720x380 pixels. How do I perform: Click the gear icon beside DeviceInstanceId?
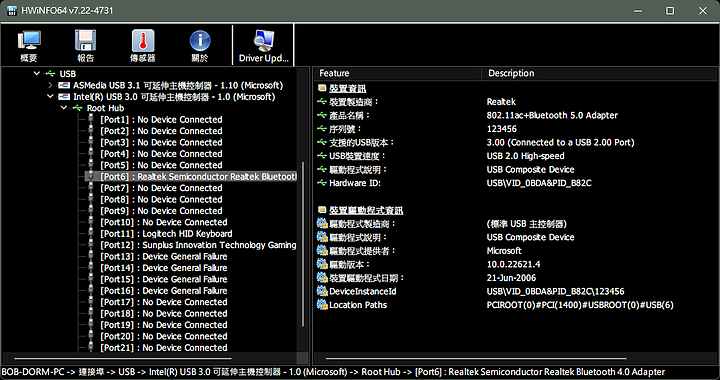click(x=322, y=291)
